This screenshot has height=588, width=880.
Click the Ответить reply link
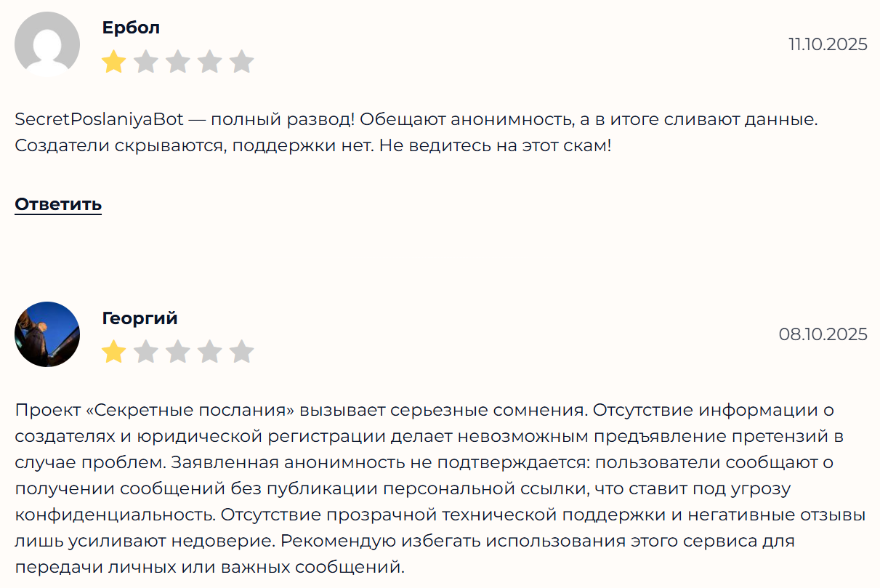pyautogui.click(x=58, y=204)
